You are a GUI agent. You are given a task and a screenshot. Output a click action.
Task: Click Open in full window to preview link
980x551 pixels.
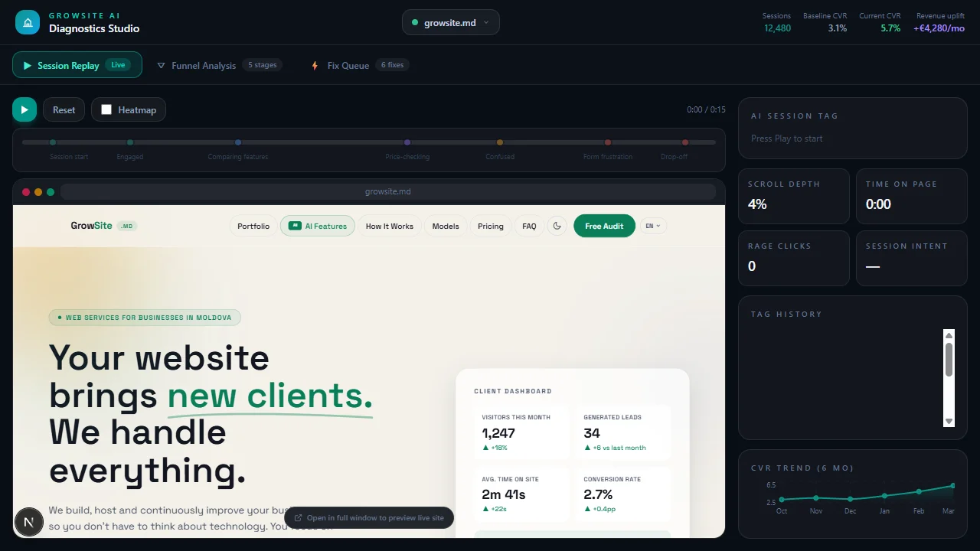click(x=369, y=518)
